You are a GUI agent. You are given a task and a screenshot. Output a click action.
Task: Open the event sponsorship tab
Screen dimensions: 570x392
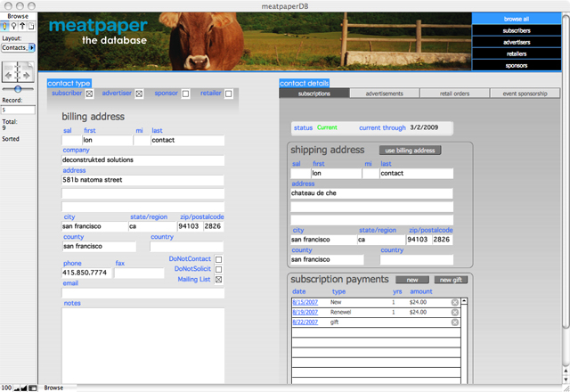525,94
